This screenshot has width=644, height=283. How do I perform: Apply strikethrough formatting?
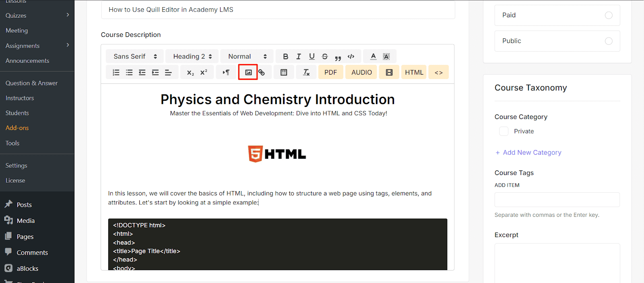tap(325, 56)
